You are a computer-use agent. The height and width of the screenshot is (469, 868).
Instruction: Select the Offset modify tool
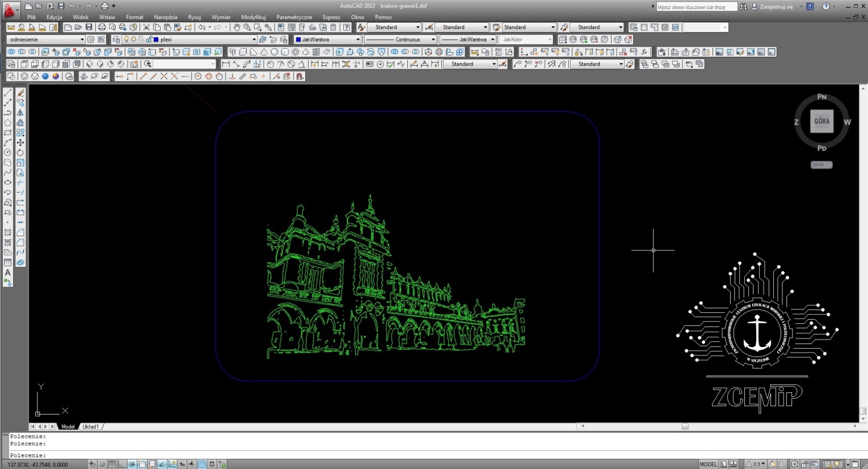tap(20, 123)
